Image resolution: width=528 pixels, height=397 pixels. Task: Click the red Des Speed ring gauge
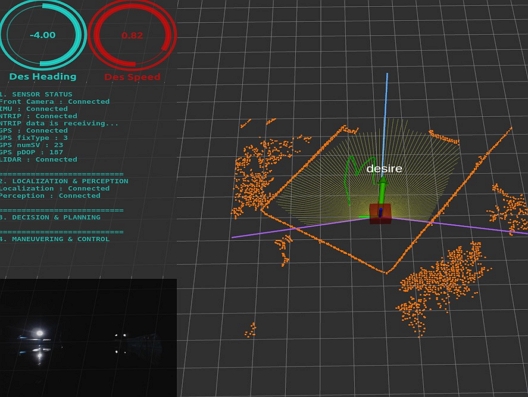[x=132, y=35]
